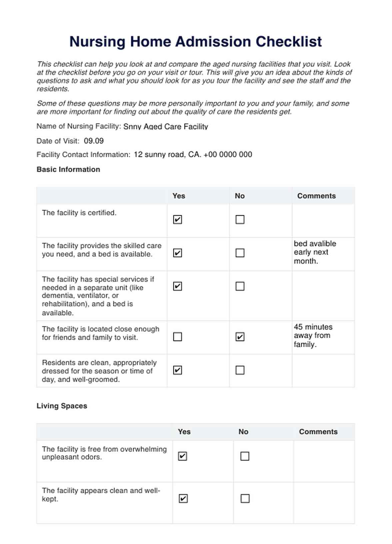Check No for skilled care bed available
The height and width of the screenshot is (544, 392).
coord(240,253)
